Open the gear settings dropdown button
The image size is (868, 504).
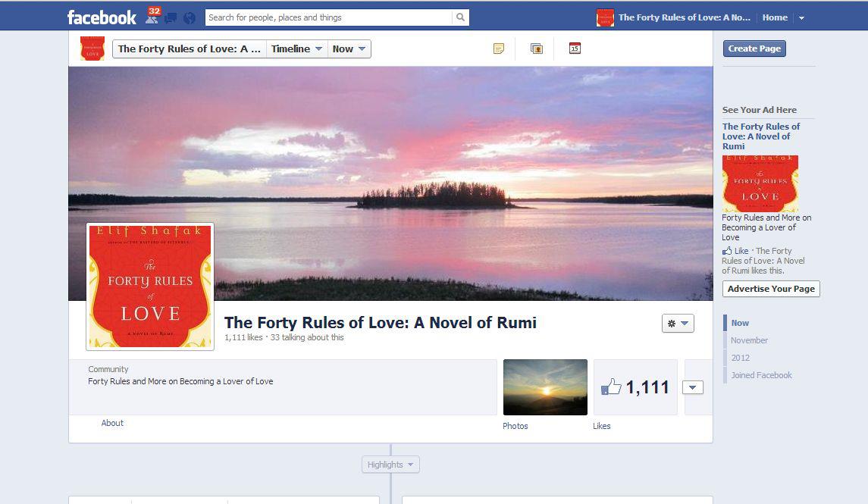678,324
